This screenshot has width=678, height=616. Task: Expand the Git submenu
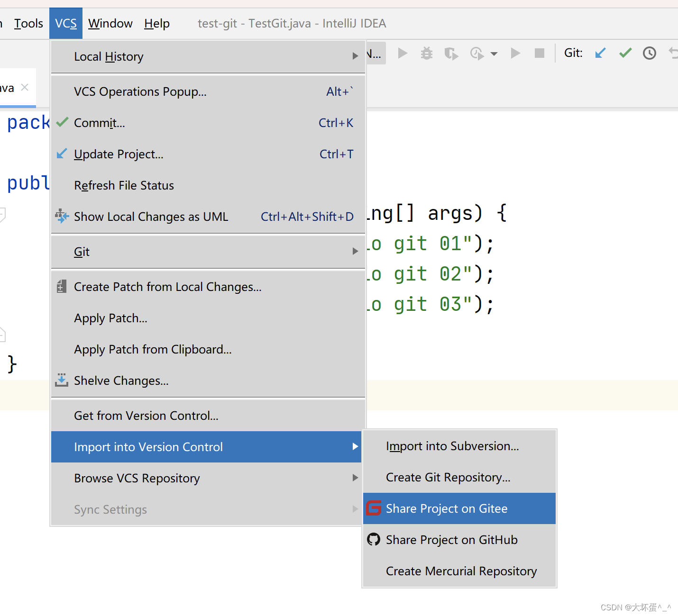click(208, 252)
